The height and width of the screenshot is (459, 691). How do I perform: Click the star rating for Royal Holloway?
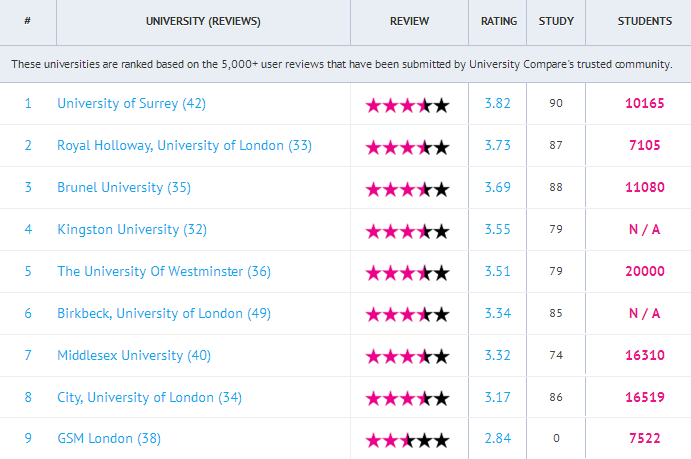click(408, 148)
